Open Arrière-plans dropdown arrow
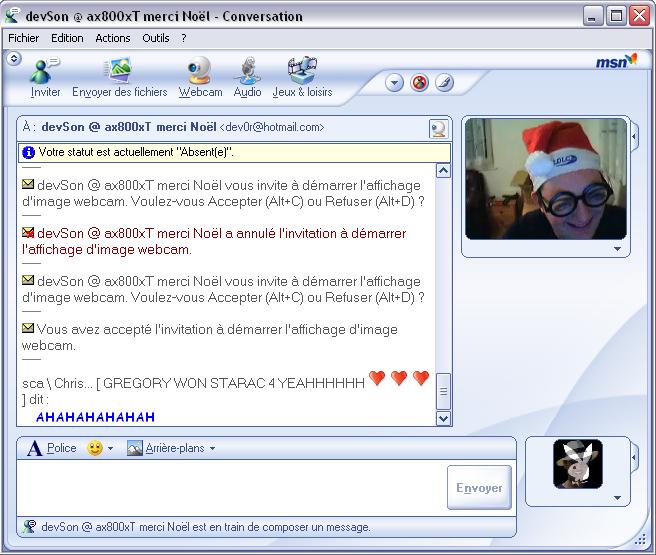This screenshot has height=555, width=656. click(x=213, y=448)
